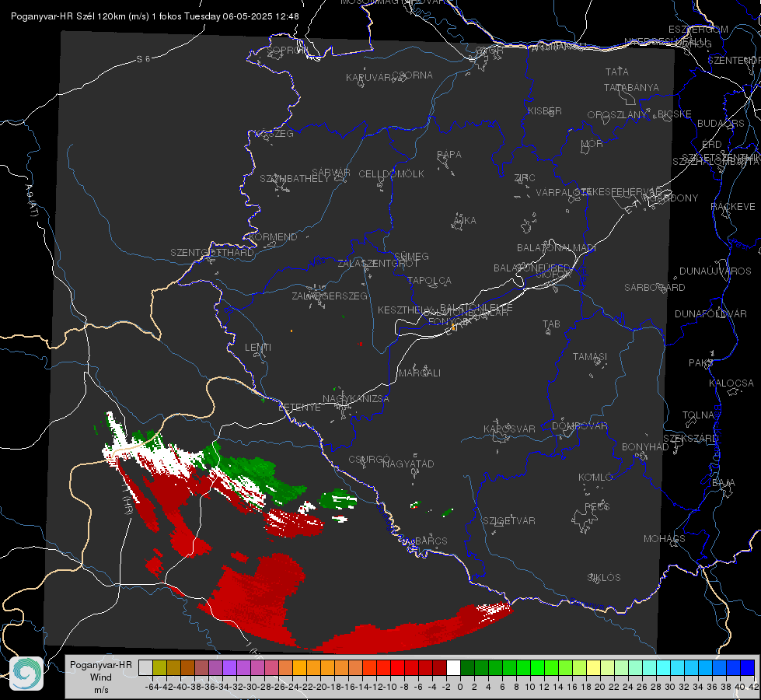The width and height of the screenshot is (761, 700).
Task: Click the RACKEVE label
Action: pos(733,207)
